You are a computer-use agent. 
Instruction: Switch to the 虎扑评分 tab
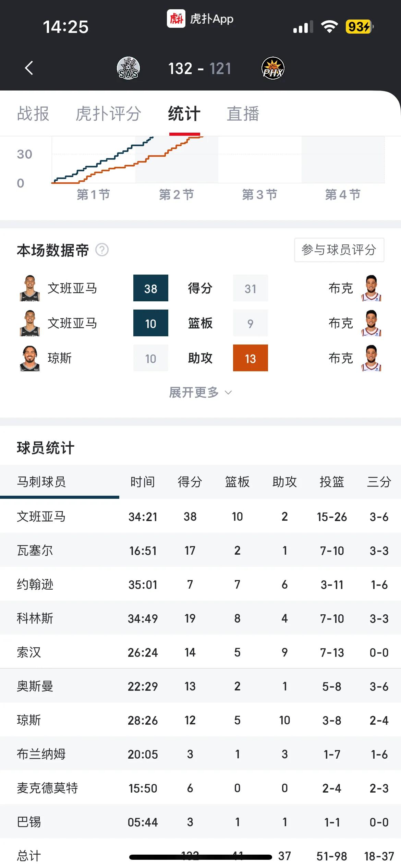pyautogui.click(x=109, y=114)
